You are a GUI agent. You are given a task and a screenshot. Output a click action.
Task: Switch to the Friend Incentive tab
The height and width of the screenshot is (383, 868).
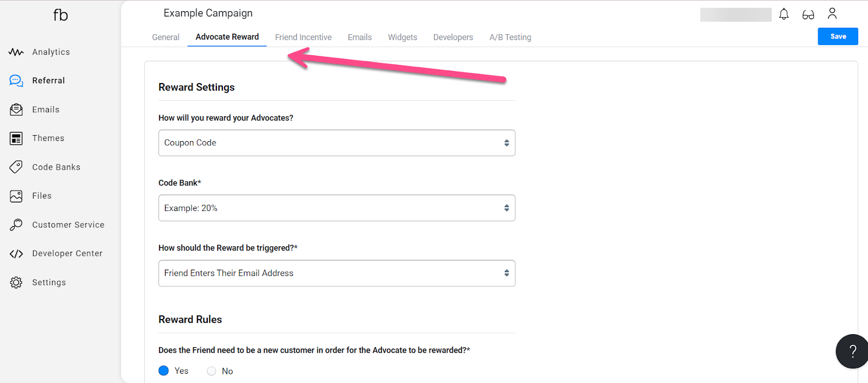coord(303,37)
